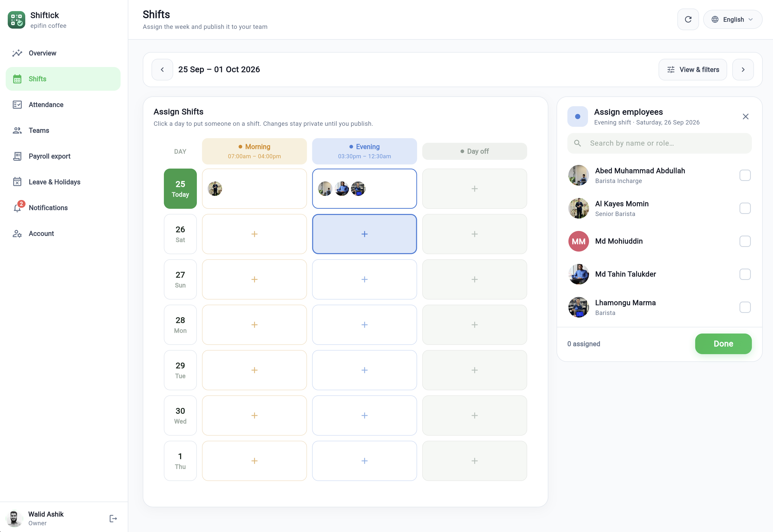Close the Assign employees panel
This screenshot has height=532, width=773.
point(746,117)
